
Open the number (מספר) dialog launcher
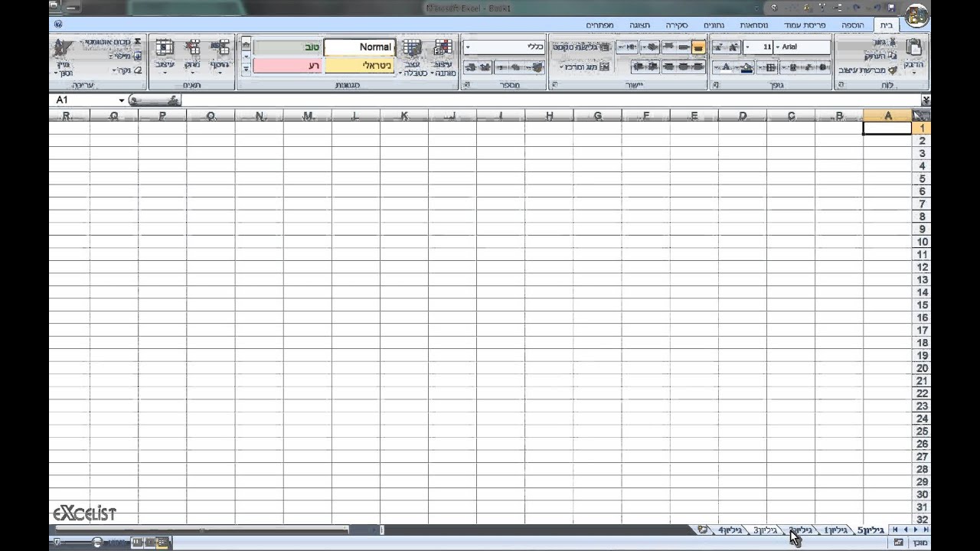tap(466, 85)
